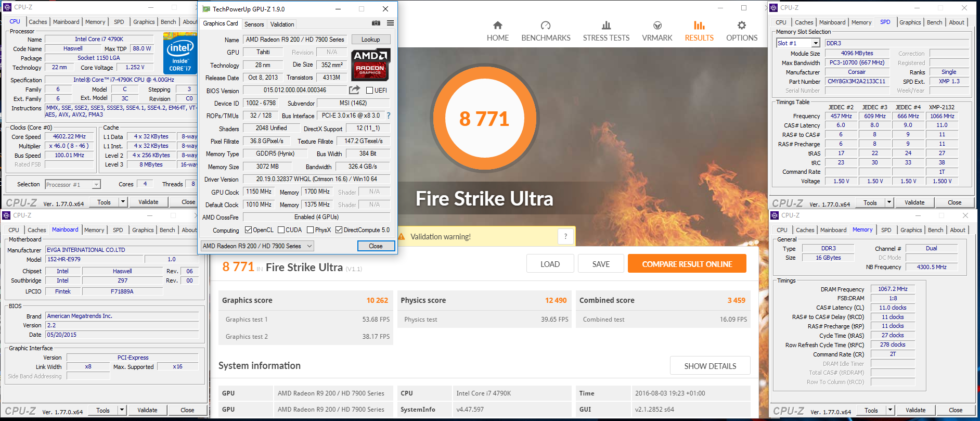Click the validation warning help question button
The height and width of the screenshot is (421, 980).
click(565, 236)
